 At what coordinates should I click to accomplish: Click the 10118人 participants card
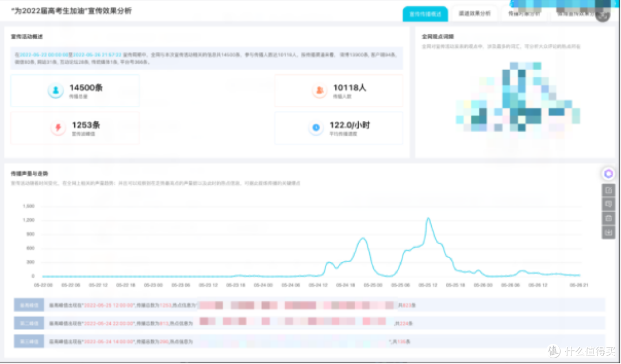tap(339, 91)
